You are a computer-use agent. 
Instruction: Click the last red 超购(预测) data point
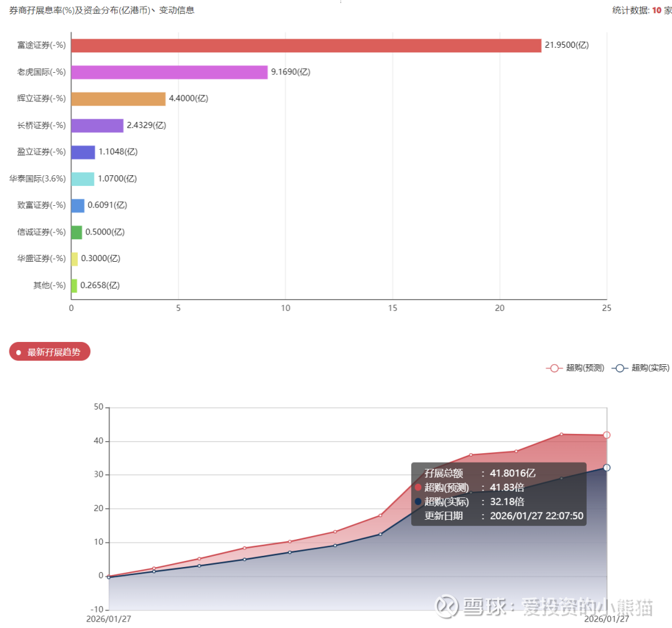[607, 435]
